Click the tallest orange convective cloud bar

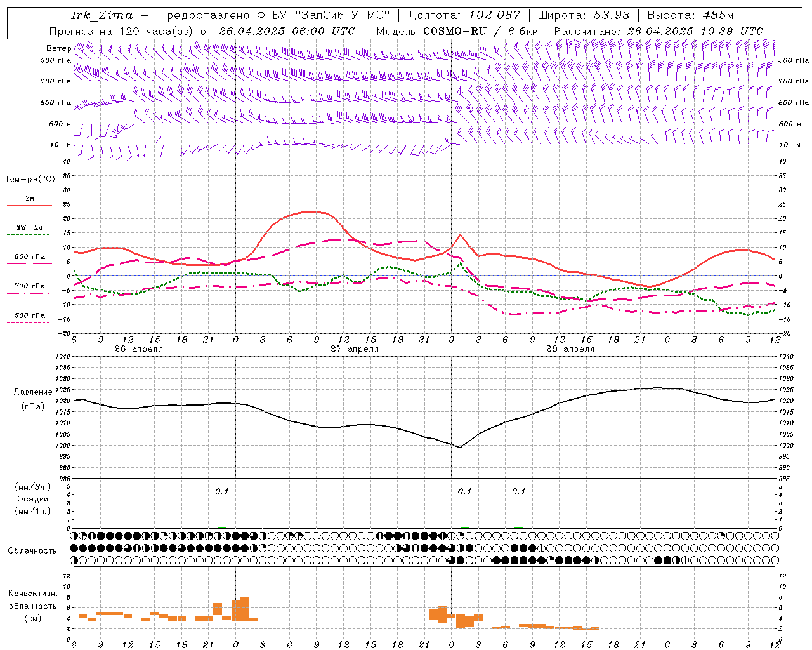[245, 609]
